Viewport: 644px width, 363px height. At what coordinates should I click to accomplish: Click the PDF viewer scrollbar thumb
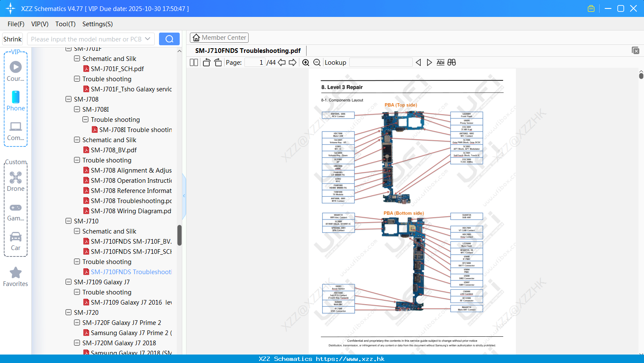641,76
